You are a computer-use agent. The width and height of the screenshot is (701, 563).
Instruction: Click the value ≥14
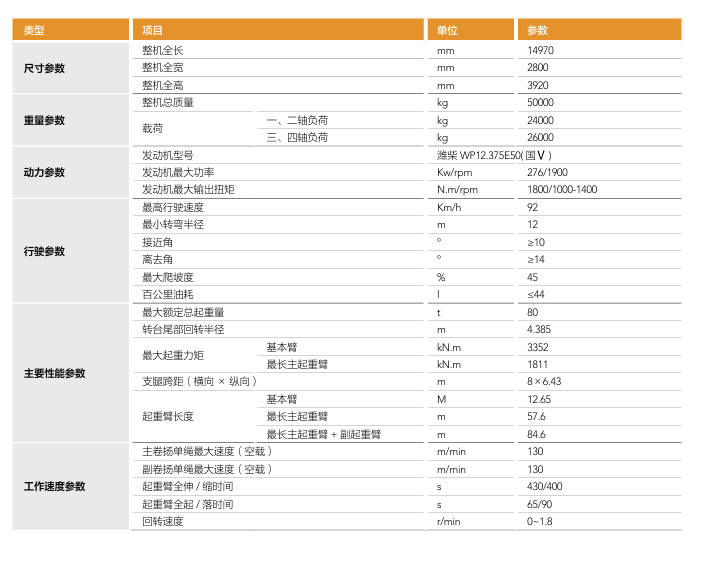pyautogui.click(x=536, y=259)
